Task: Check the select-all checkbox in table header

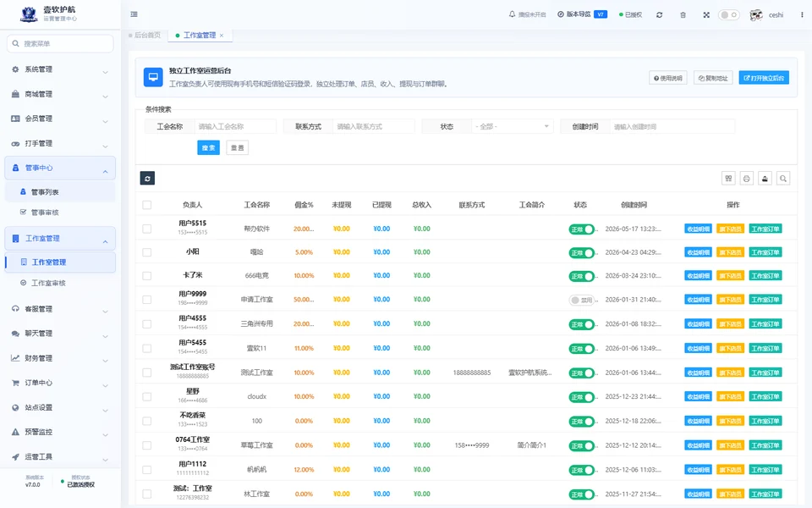Action: 147,205
